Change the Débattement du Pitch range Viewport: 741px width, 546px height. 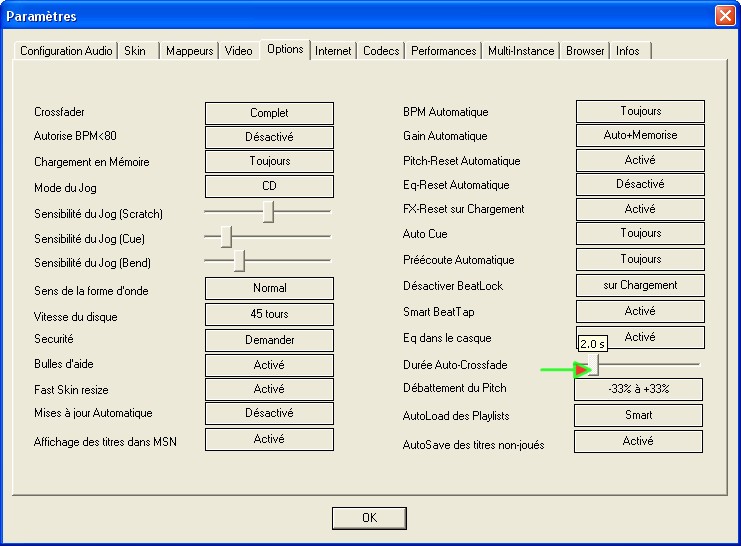(x=638, y=389)
